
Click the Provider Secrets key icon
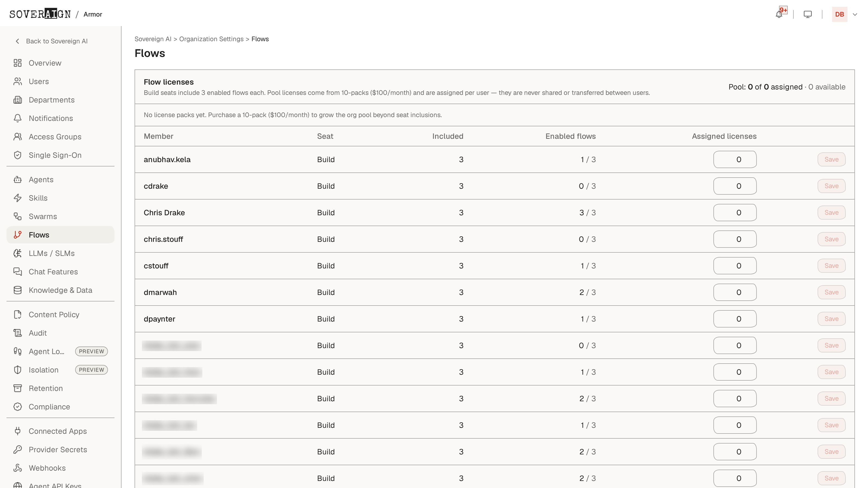click(x=18, y=450)
